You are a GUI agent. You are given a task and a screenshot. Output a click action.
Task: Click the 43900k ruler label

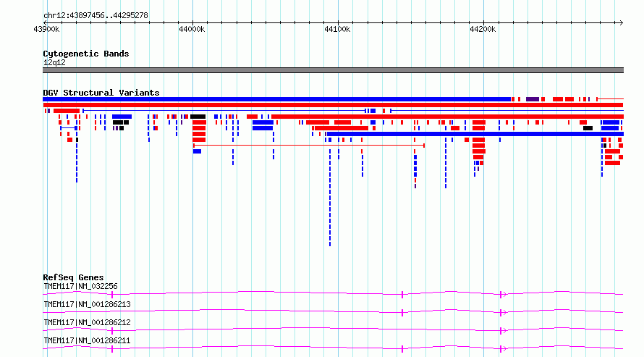[46, 29]
